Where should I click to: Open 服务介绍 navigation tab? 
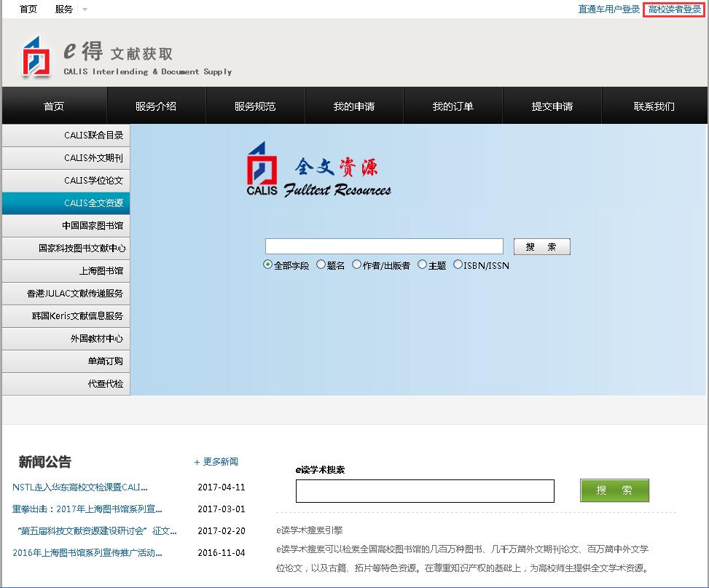tap(156, 106)
